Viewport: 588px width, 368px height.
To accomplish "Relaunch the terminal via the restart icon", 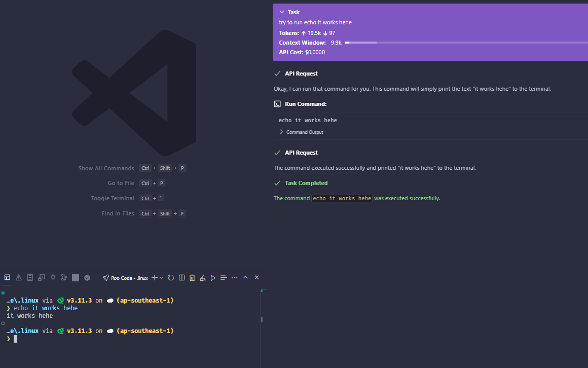I will tap(171, 277).
